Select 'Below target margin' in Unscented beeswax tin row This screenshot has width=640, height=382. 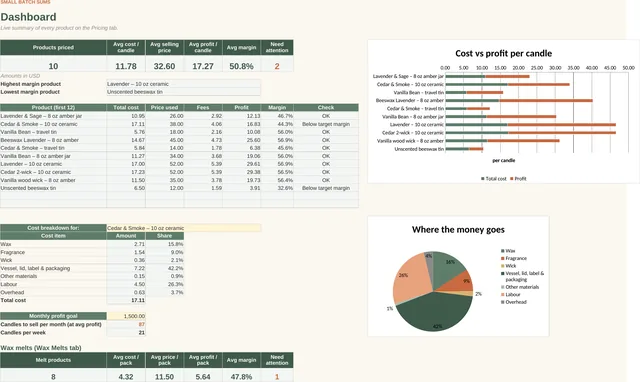coord(326,188)
